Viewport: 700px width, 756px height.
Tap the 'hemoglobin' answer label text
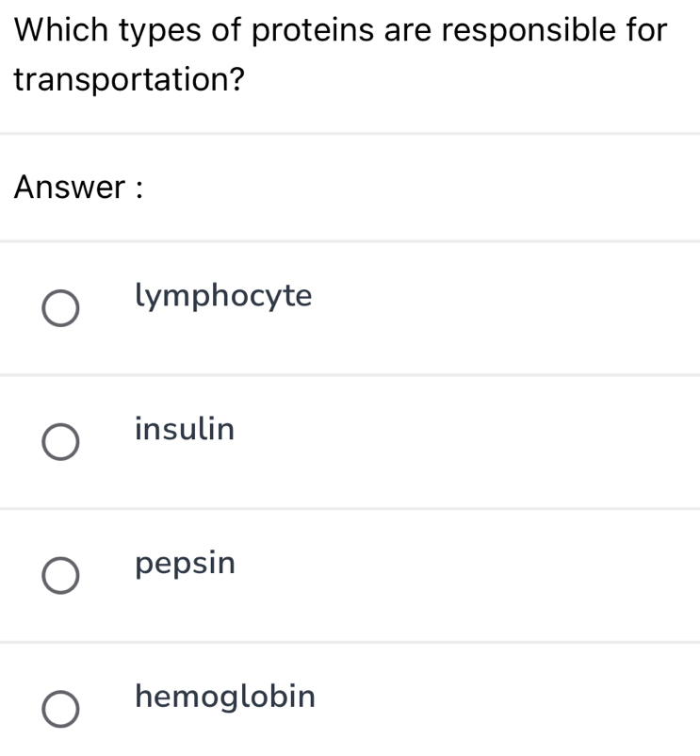point(225,698)
